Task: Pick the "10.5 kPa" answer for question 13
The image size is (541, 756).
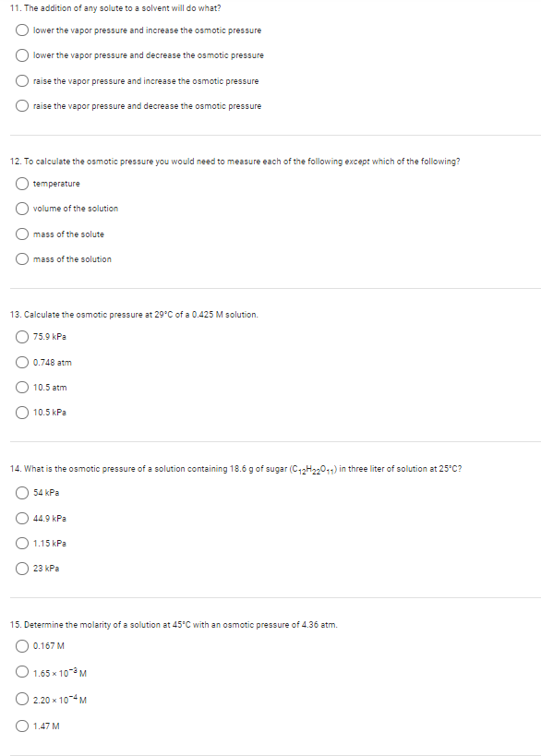Action: 20,413
